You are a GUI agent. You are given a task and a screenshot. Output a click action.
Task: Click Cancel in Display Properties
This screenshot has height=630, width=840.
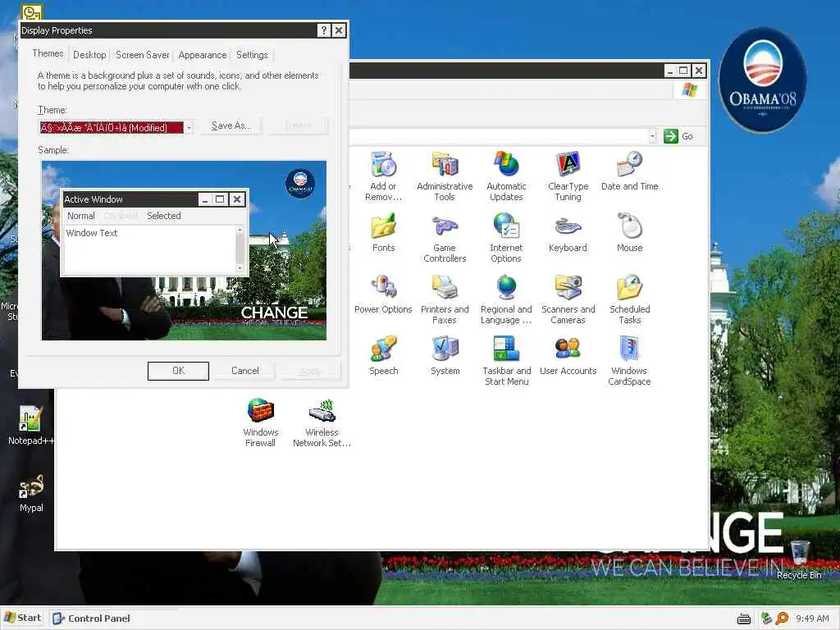pyautogui.click(x=244, y=371)
